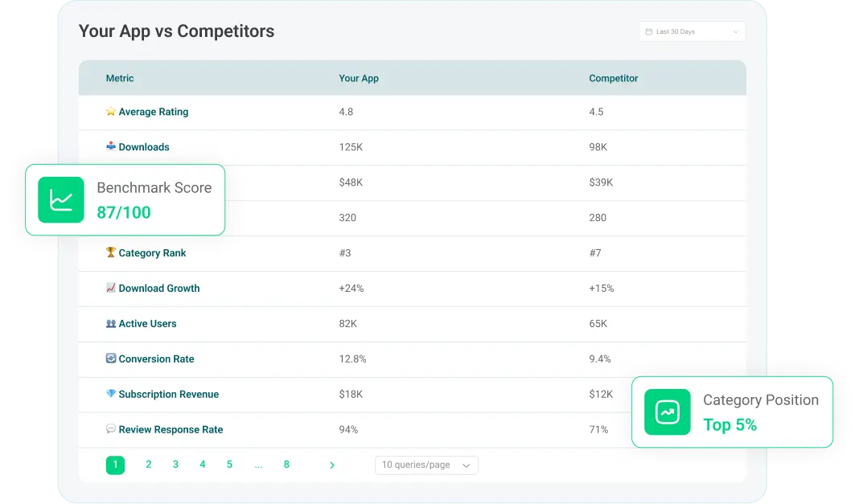Open the Last 30 Days dropdown
Image resolution: width=859 pixels, height=504 pixels.
693,31
